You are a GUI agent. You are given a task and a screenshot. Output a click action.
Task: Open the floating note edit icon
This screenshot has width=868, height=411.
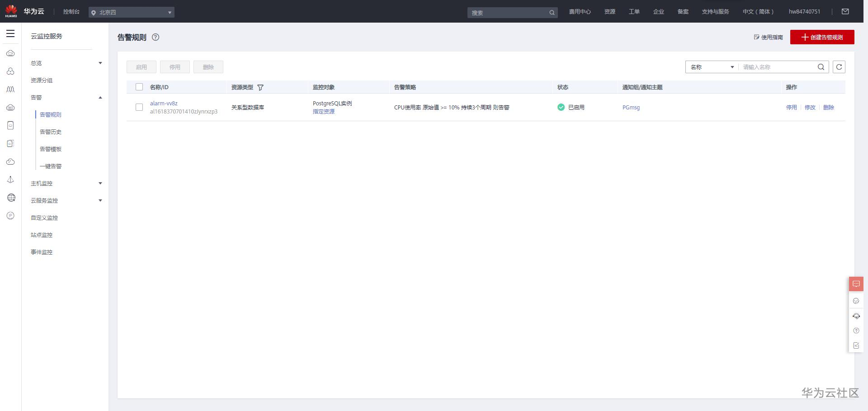[856, 345]
